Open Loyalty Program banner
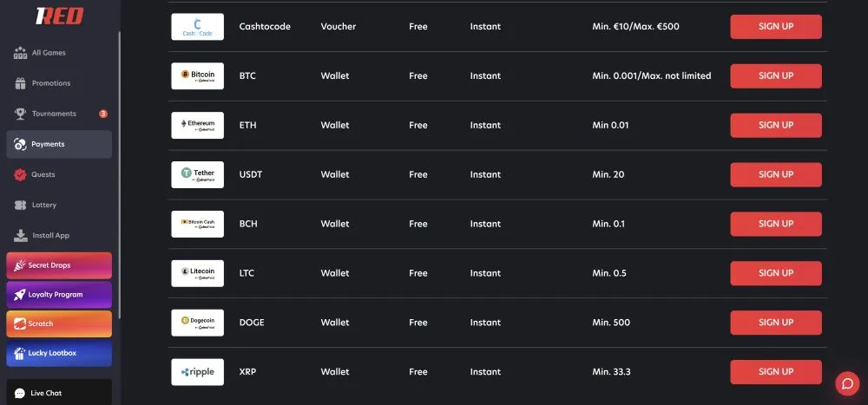The width and height of the screenshot is (868, 405). click(59, 295)
